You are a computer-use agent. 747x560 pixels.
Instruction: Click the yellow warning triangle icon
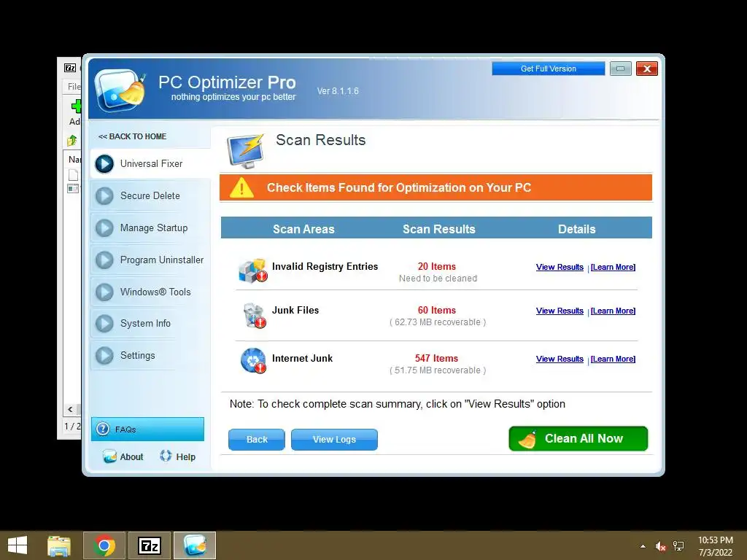coord(241,187)
